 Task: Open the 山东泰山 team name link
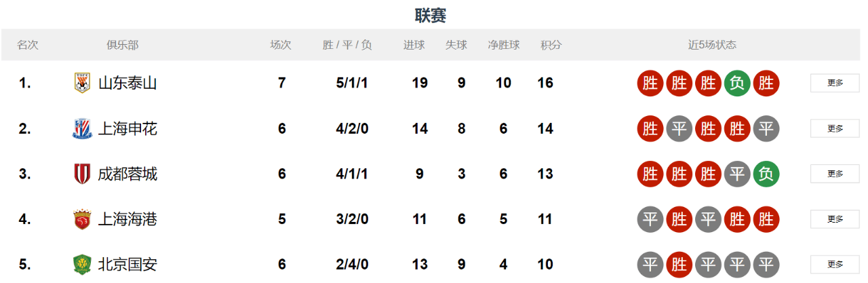pyautogui.click(x=127, y=83)
